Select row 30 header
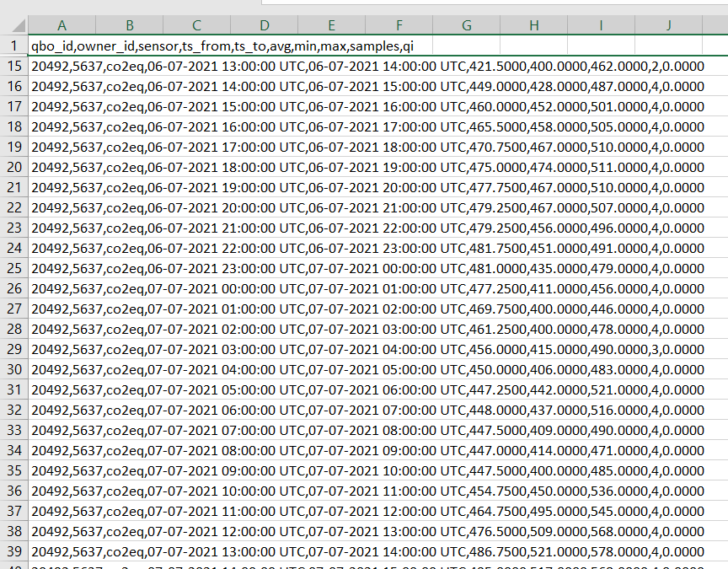This screenshot has width=728, height=569. tap(13, 369)
